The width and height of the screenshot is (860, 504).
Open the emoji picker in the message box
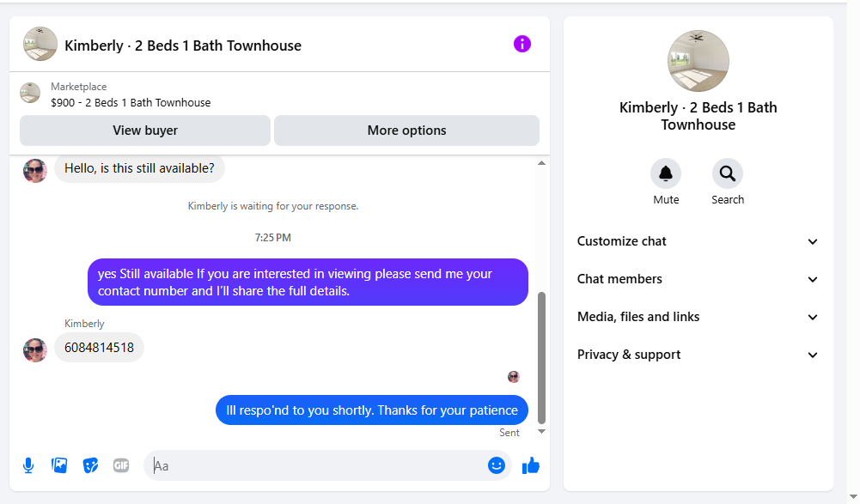pyautogui.click(x=496, y=465)
